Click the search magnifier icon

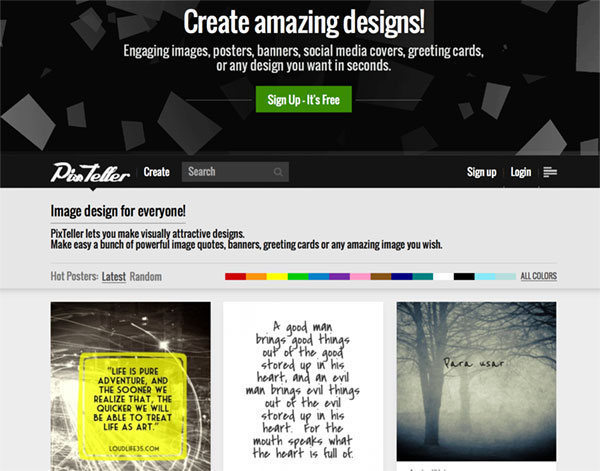click(x=278, y=172)
